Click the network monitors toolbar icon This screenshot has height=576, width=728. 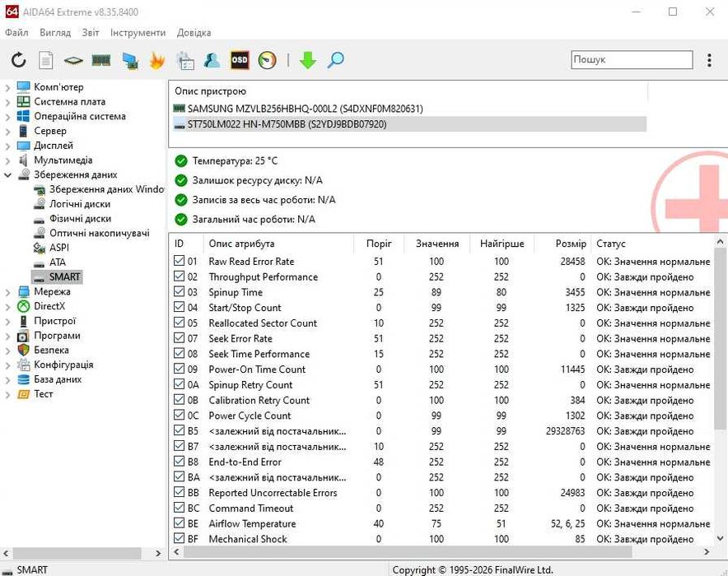point(130,60)
